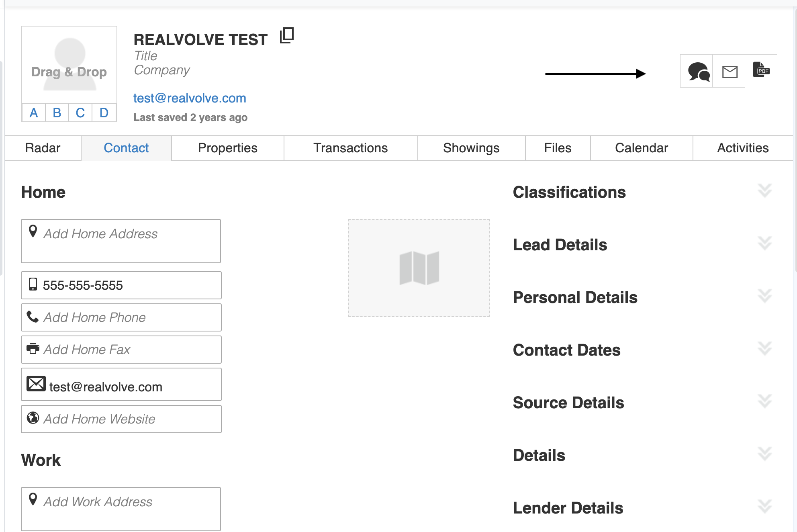797x532 pixels.
Task: Click the mobile phone icon beside 555-555-5555
Action: point(33,284)
